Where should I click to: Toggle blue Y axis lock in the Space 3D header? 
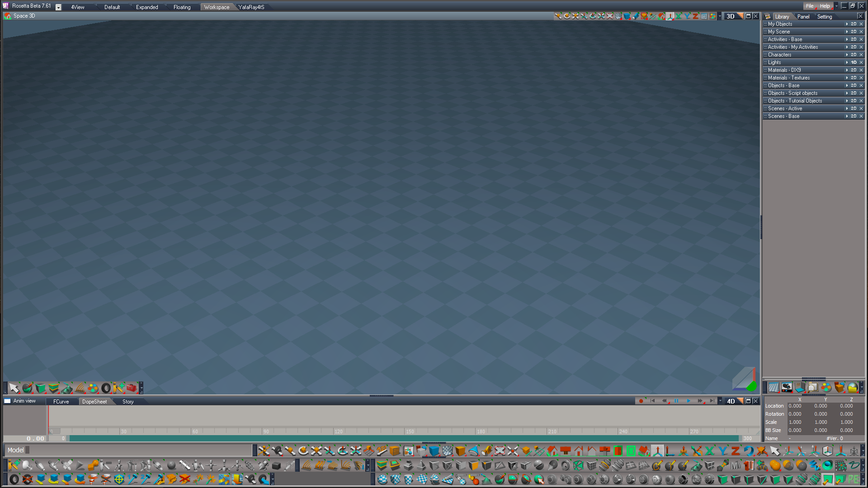click(x=687, y=16)
